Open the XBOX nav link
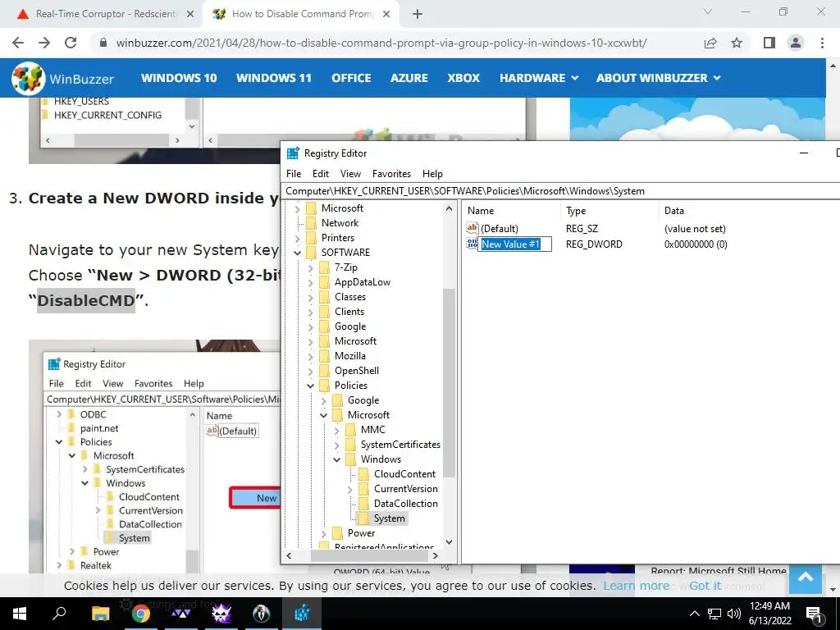Image resolution: width=840 pixels, height=630 pixels. click(463, 78)
